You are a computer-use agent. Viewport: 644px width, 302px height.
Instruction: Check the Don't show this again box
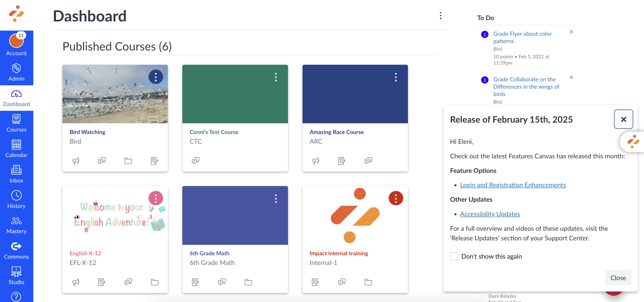(x=454, y=256)
